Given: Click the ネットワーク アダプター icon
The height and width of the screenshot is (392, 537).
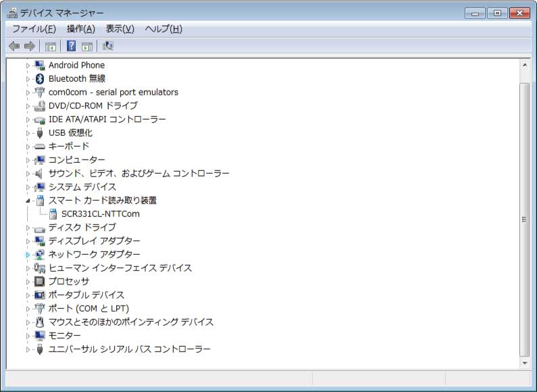Looking at the screenshot, I should click(40, 254).
